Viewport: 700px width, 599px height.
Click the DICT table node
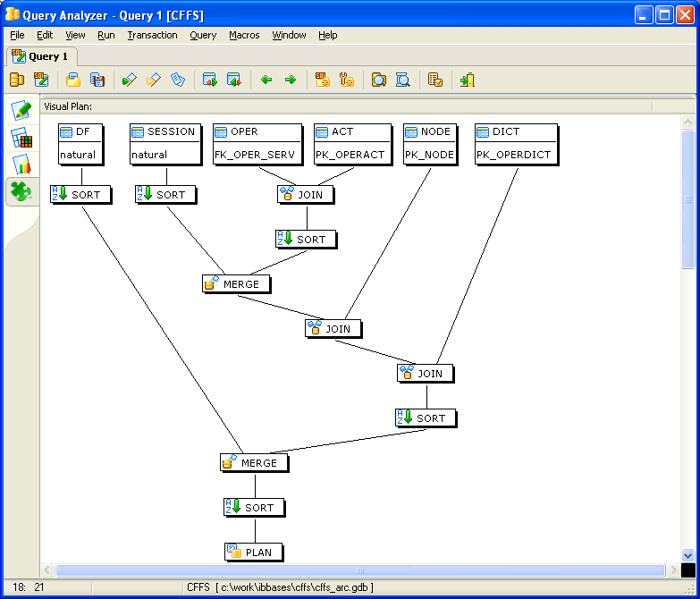point(516,143)
